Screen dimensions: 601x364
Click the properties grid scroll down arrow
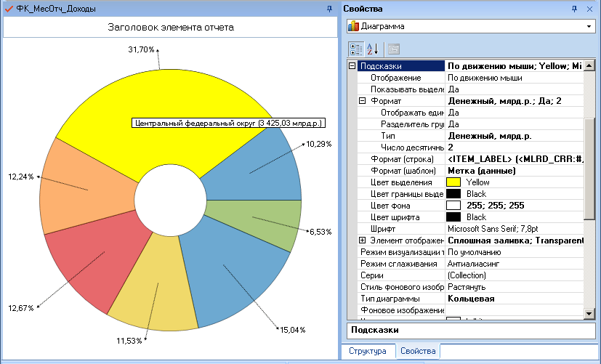pyautogui.click(x=589, y=314)
